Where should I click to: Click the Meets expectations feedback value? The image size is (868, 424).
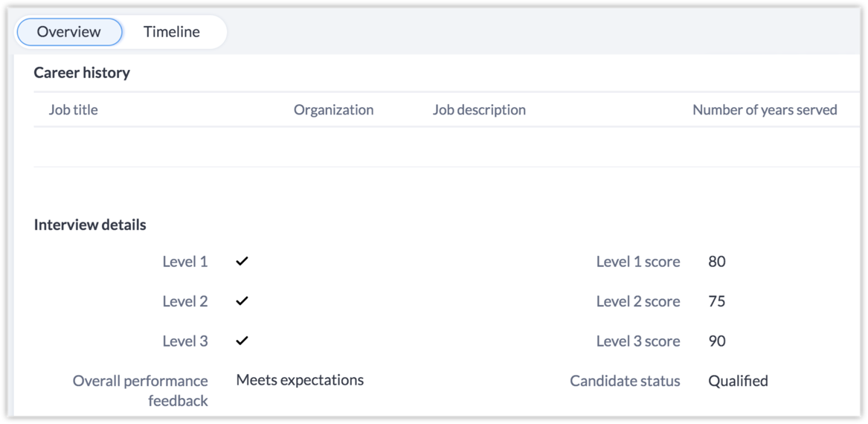(x=300, y=380)
